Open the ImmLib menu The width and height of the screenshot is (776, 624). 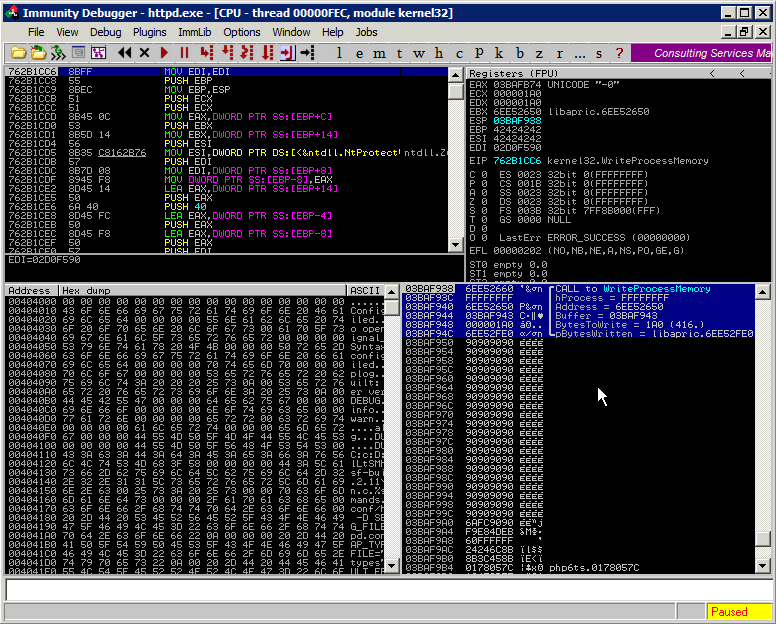click(194, 32)
